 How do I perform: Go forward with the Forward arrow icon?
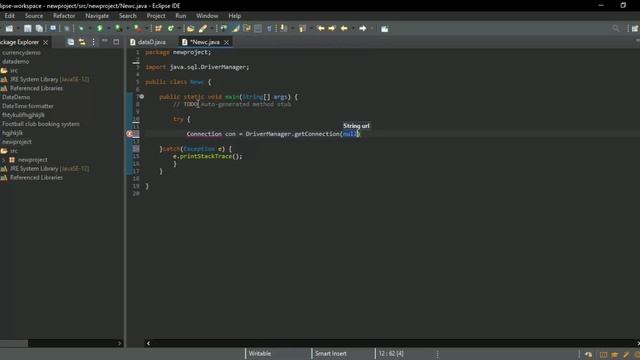[x=362, y=28]
